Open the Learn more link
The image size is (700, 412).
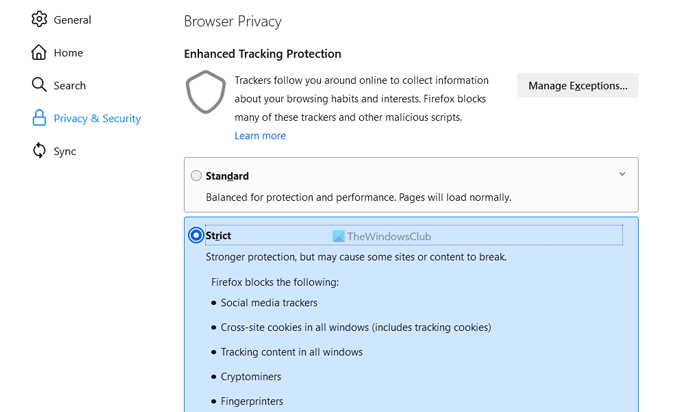tap(260, 136)
